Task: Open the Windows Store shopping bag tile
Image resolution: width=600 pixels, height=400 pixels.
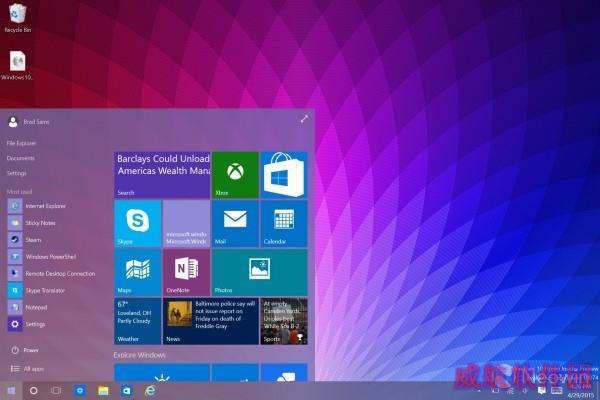Action: click(284, 175)
